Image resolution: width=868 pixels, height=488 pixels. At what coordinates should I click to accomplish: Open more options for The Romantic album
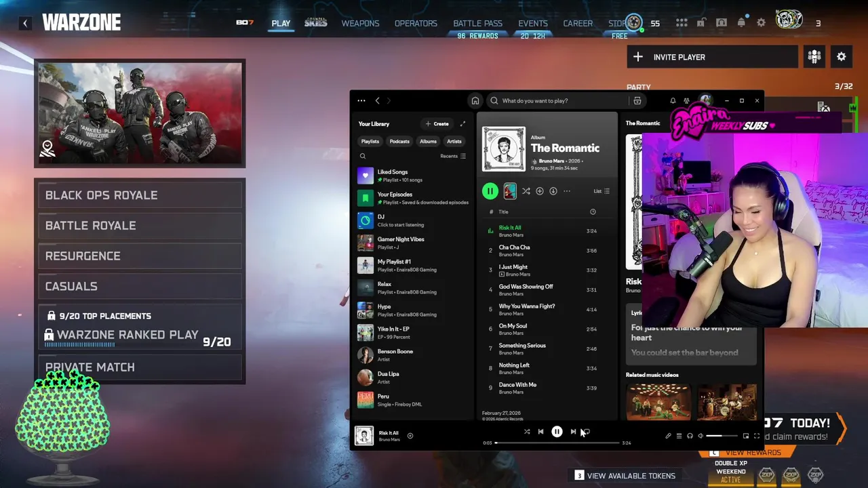point(567,191)
